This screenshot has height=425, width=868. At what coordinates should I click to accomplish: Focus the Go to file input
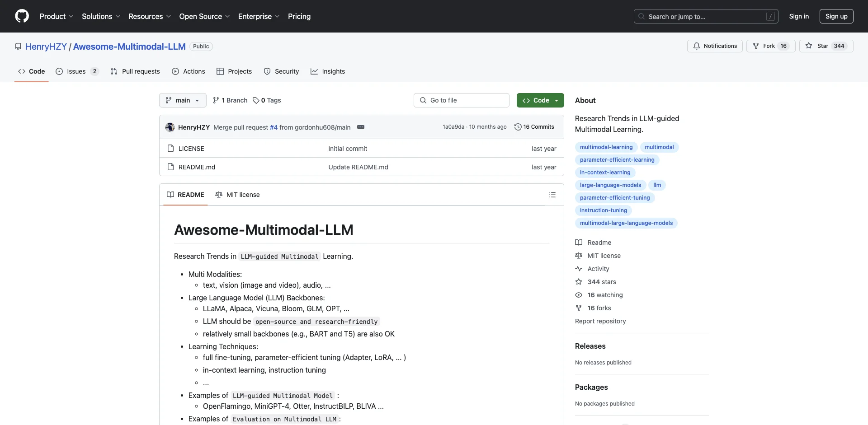(x=462, y=100)
